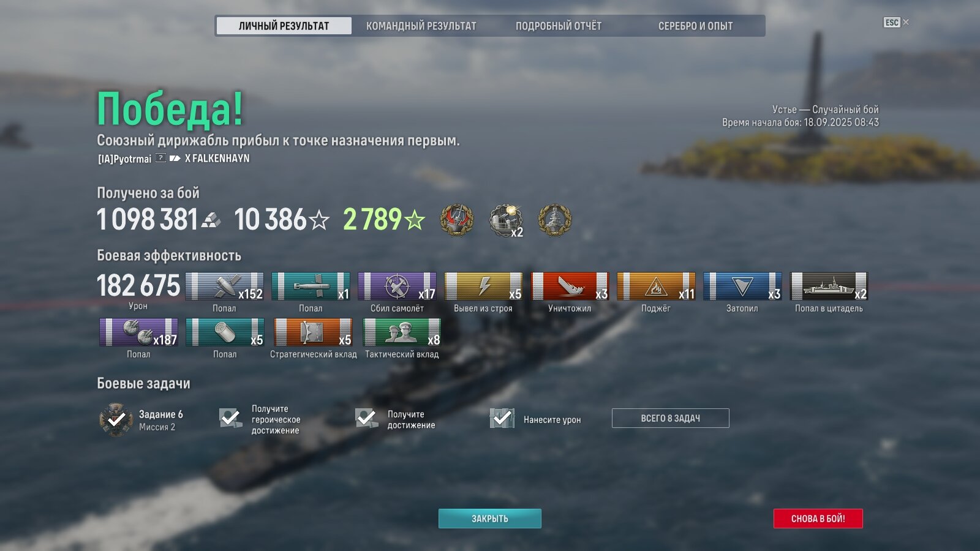Click the Получите героическое достижение checkmark
Image resolution: width=980 pixels, height=551 pixels.
click(x=230, y=418)
